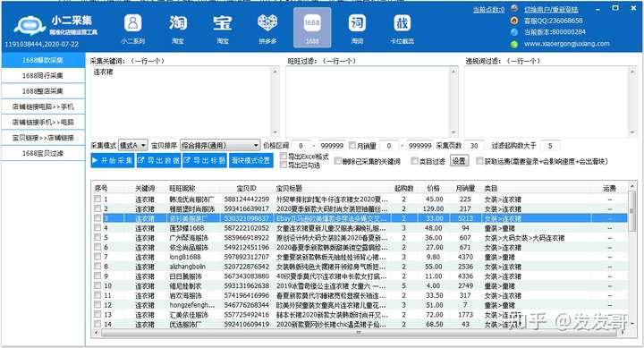This screenshot has height=348, width=644.
Task: Click the 过滤起购数大于 field showing 5
Action: 550,146
